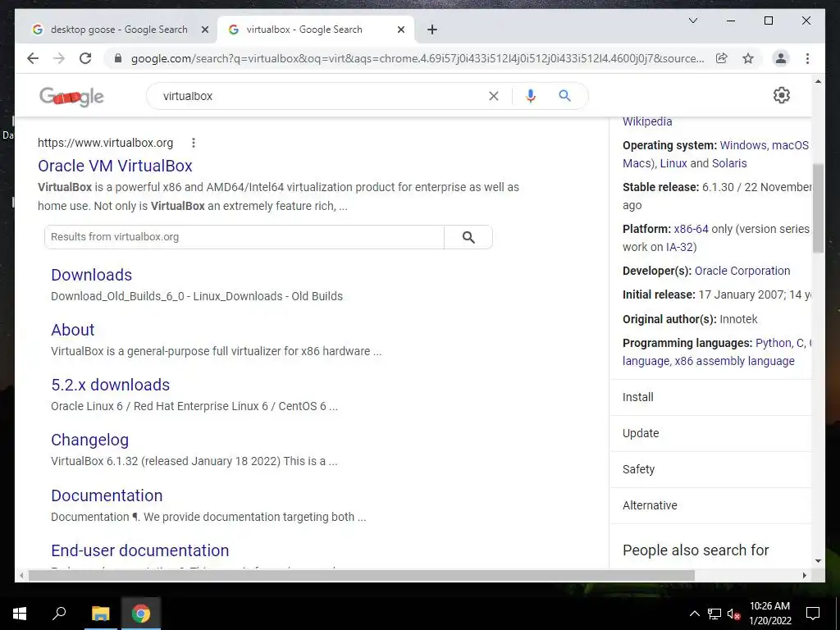Share this page icon in address bar

(x=722, y=58)
